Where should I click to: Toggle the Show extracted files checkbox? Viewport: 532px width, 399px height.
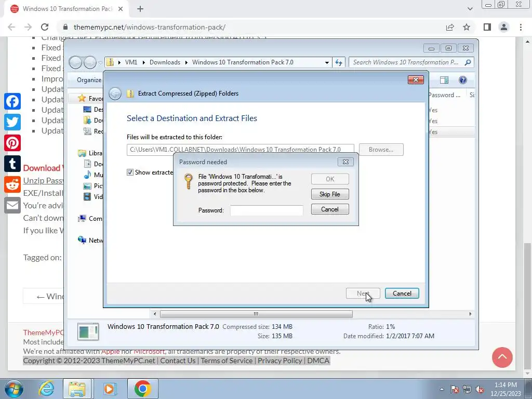(x=130, y=172)
